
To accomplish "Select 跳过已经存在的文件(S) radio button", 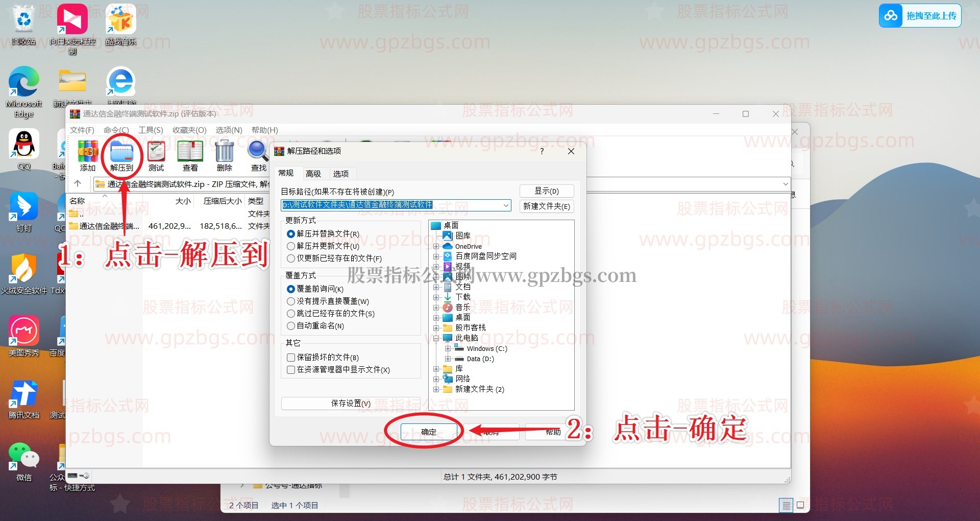I will coord(291,314).
